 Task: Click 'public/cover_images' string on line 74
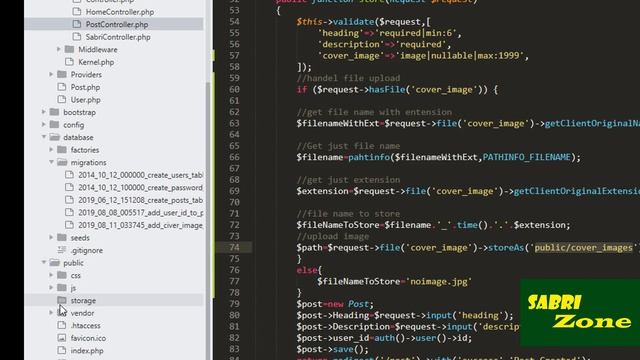pos(583,248)
